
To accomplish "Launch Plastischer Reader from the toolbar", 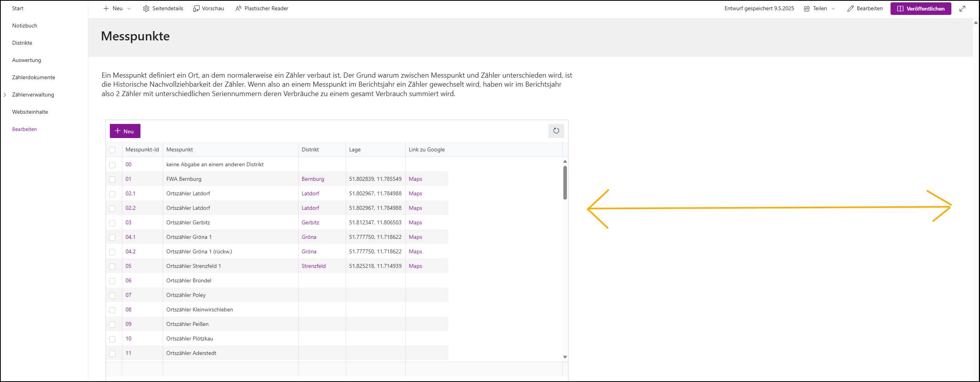I will click(238, 9).
